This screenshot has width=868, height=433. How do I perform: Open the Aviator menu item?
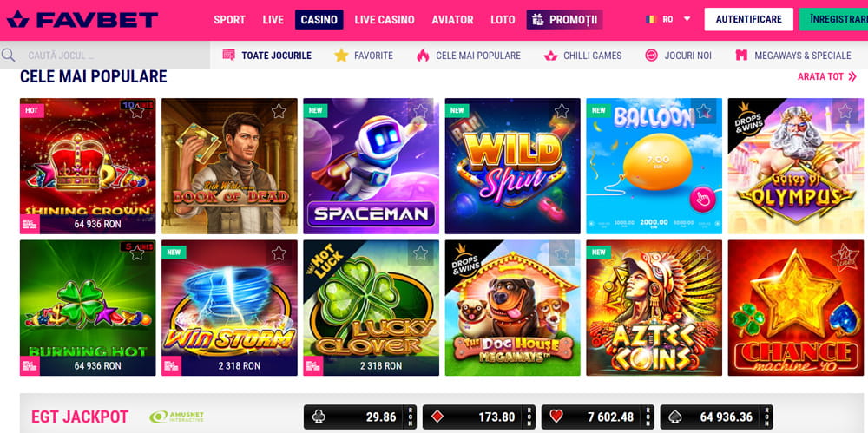453,20
